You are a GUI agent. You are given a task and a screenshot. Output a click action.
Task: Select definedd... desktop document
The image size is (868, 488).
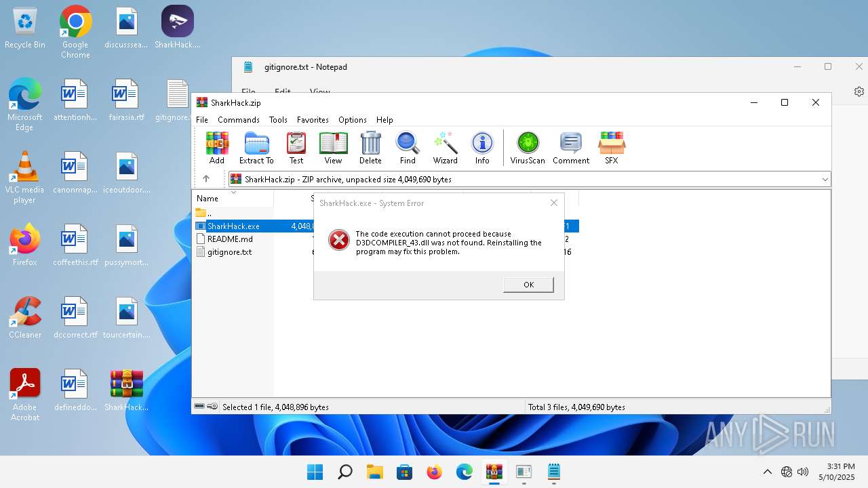click(x=75, y=390)
